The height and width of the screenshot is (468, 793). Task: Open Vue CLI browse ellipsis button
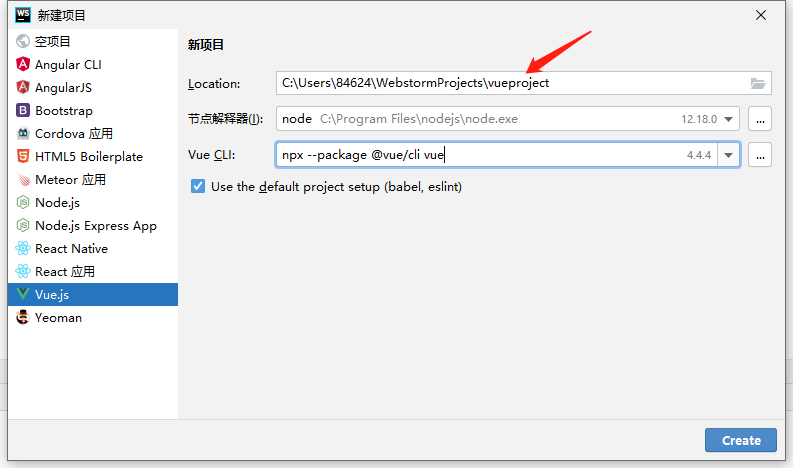(760, 155)
